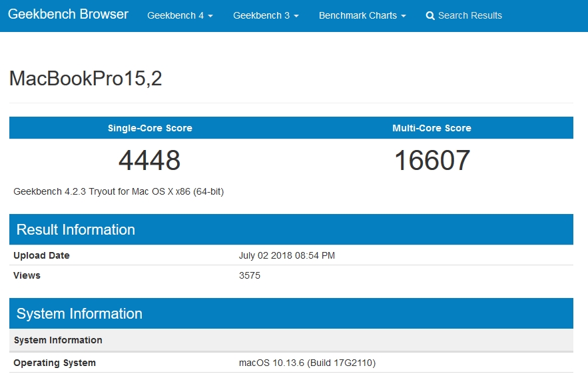Click the blue System Information section header
The image size is (588, 374).
292,313
